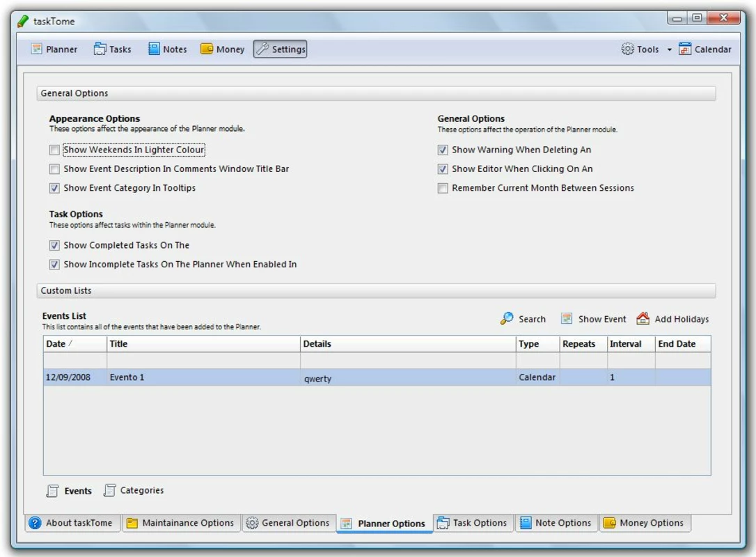Uncheck Show Editor When Clicking On An

point(443,169)
